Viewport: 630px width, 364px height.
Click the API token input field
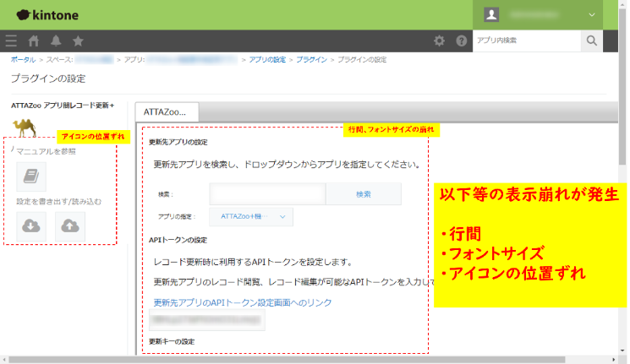pyautogui.click(x=207, y=320)
